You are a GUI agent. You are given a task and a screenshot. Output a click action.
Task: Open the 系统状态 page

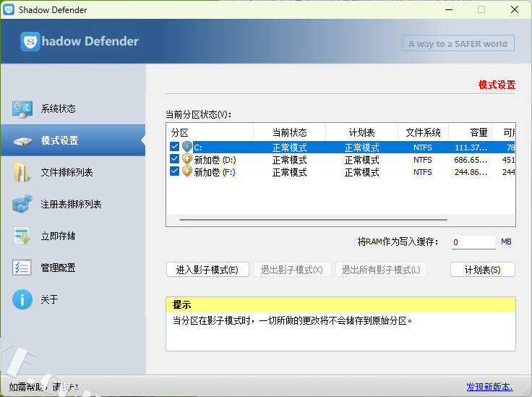pyautogui.click(x=73, y=109)
